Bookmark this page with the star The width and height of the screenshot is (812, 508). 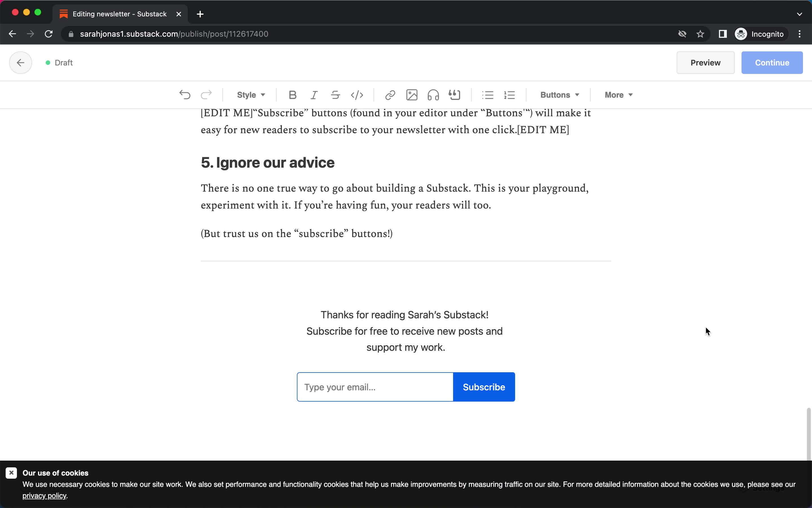pos(700,34)
